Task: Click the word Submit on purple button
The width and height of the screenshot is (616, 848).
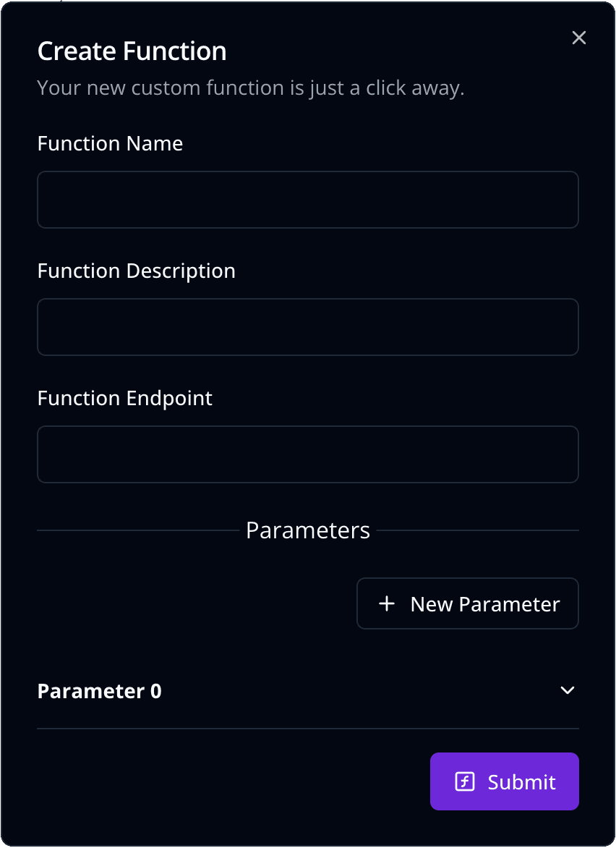Action: tap(521, 782)
